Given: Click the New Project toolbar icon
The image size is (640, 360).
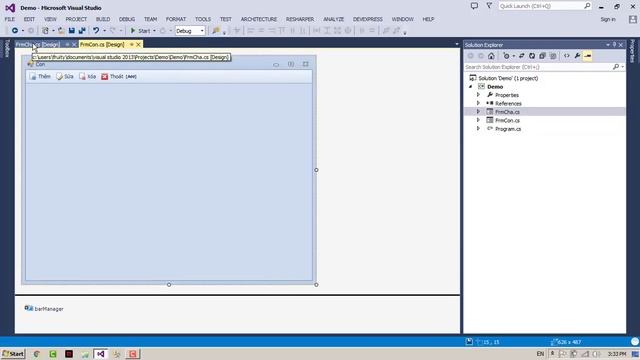Looking at the screenshot, I should (45, 31).
